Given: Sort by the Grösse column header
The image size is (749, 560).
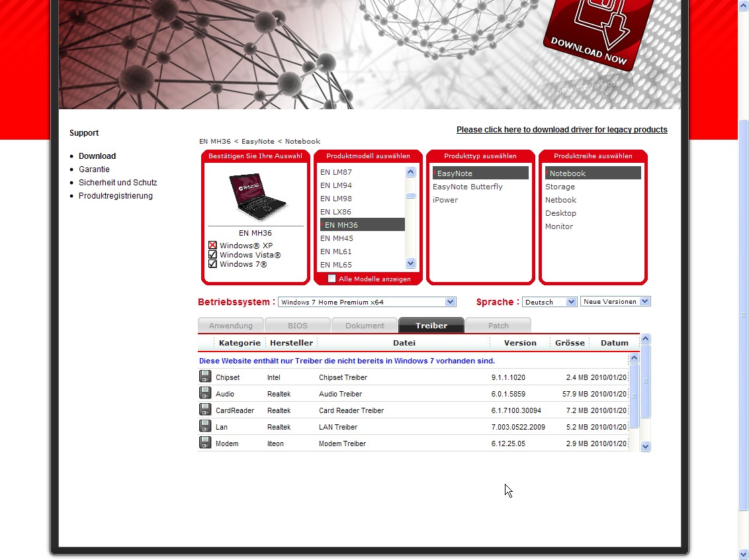Looking at the screenshot, I should tap(570, 343).
